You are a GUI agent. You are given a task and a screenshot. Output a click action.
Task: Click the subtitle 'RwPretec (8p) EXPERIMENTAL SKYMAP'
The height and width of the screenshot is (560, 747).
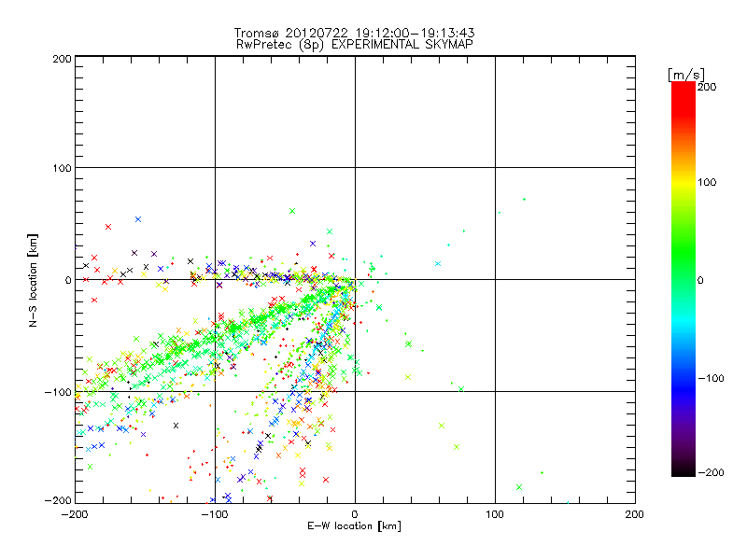(355, 45)
